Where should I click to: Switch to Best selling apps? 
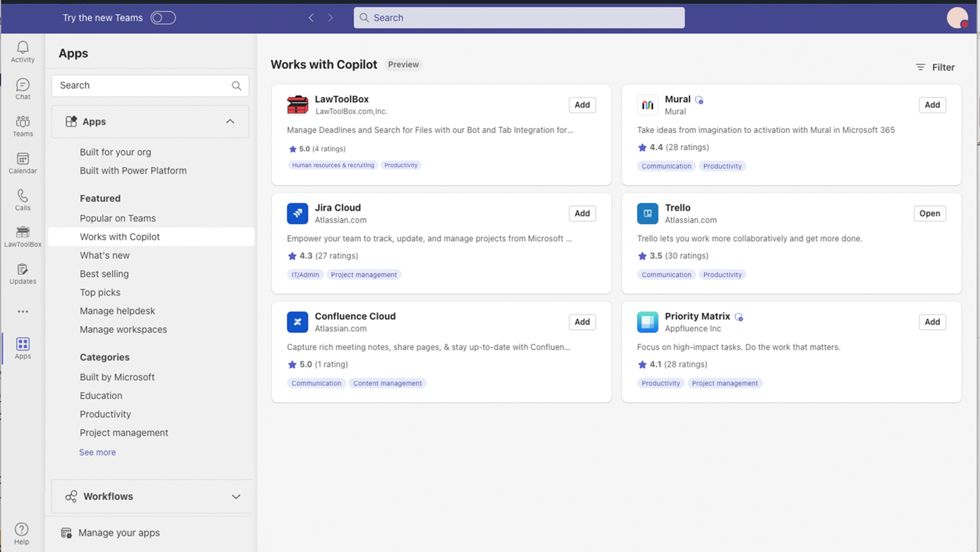click(104, 274)
